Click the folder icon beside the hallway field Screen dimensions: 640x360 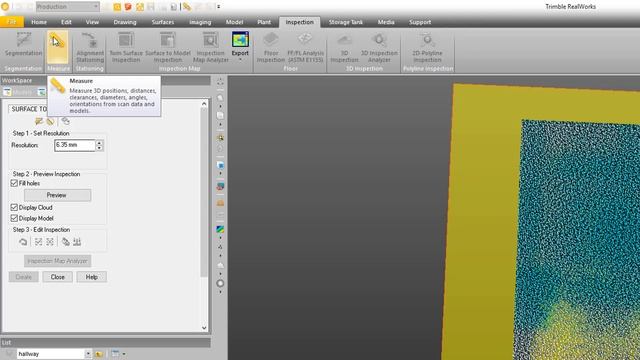[99, 354]
